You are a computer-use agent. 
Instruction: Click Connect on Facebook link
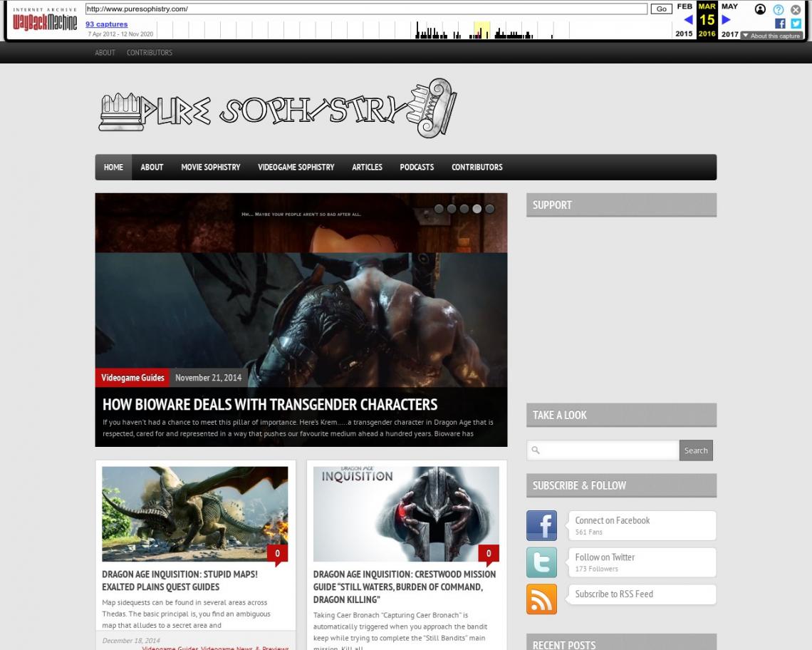[x=612, y=520]
